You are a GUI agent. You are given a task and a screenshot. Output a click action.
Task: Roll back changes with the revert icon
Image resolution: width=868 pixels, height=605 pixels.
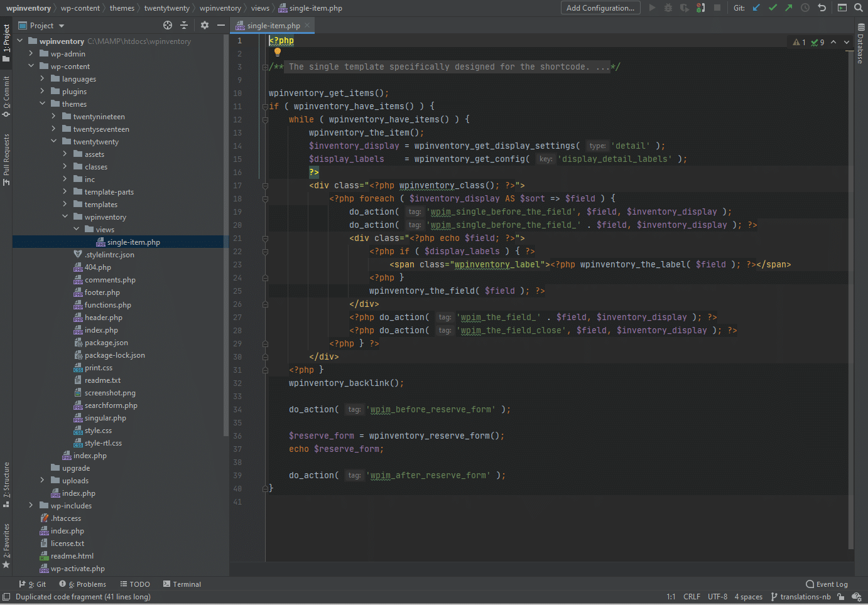(x=822, y=8)
